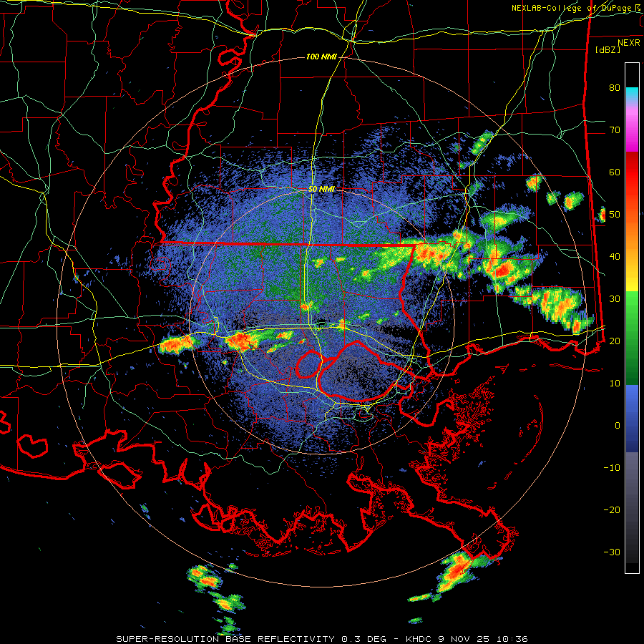
Task: Click the -10 dBZ scale label
Action: [x=612, y=468]
